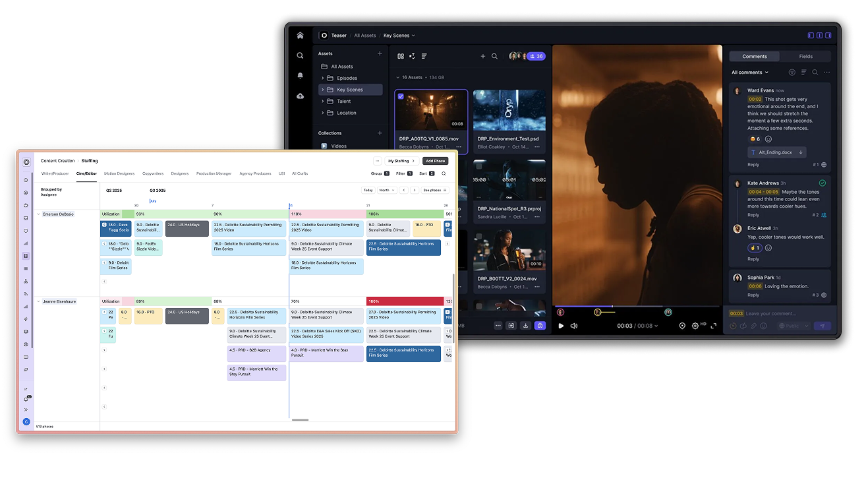The image size is (868, 486).
Task: Click the sort lines icon in asset toolbar
Action: 424,57
